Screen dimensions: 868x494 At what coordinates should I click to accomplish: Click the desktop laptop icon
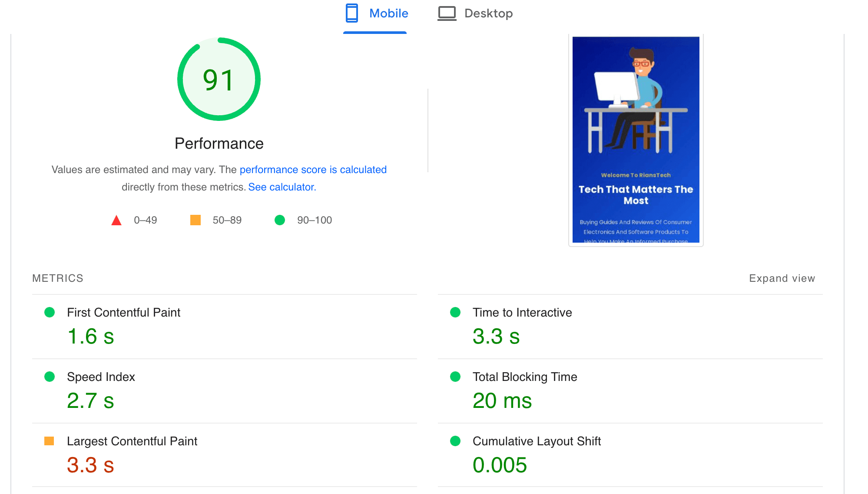click(447, 13)
